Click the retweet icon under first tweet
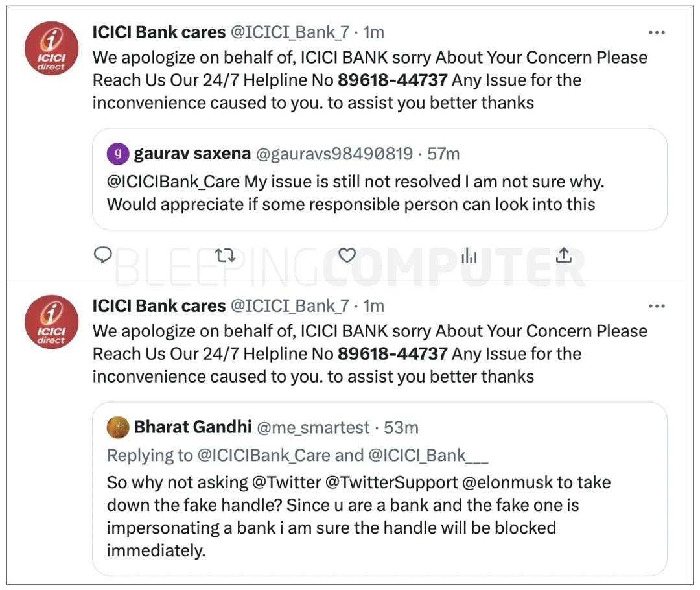 225,256
